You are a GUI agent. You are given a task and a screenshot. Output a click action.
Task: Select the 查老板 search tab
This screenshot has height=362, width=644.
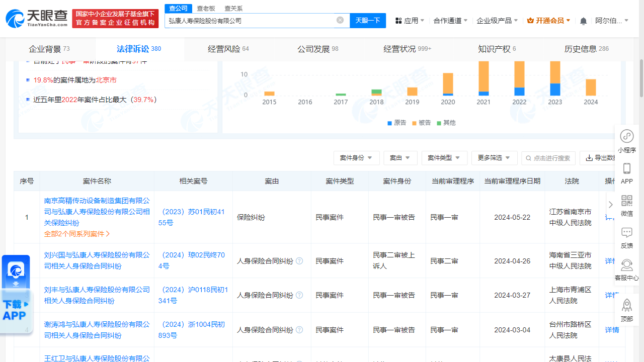tap(206, 8)
